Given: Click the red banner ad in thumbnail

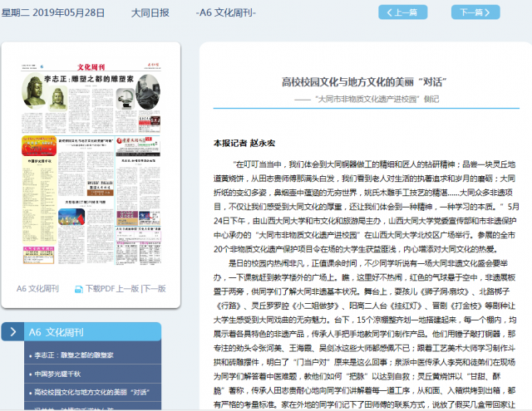Looking at the screenshot, I should (x=39, y=145).
